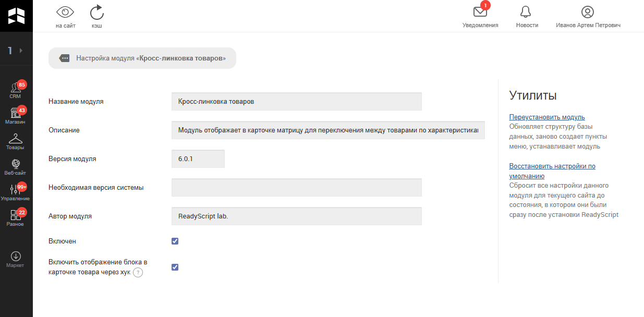
Task: Open the Разное sidebar section
Action: (x=16, y=217)
